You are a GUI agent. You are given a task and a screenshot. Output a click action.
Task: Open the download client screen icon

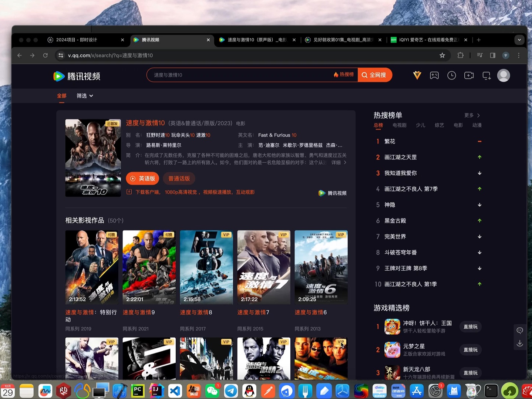(486, 75)
